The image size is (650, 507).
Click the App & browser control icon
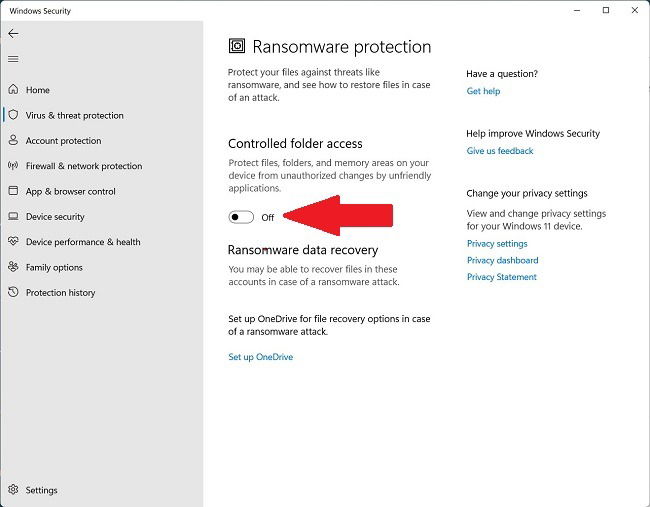14,191
